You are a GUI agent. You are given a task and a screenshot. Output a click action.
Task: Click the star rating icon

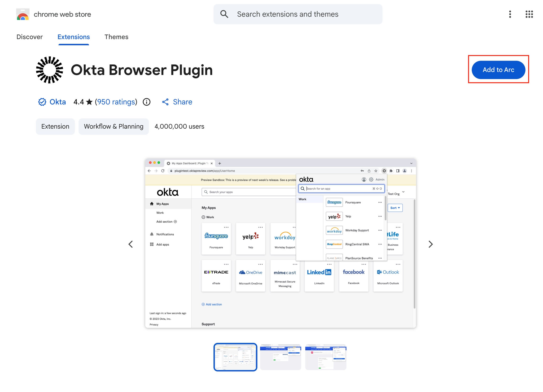[x=89, y=102]
